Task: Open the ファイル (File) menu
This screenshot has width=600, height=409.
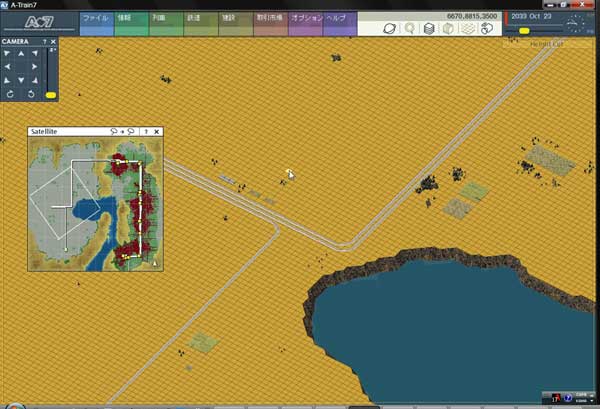Action: coord(96,18)
